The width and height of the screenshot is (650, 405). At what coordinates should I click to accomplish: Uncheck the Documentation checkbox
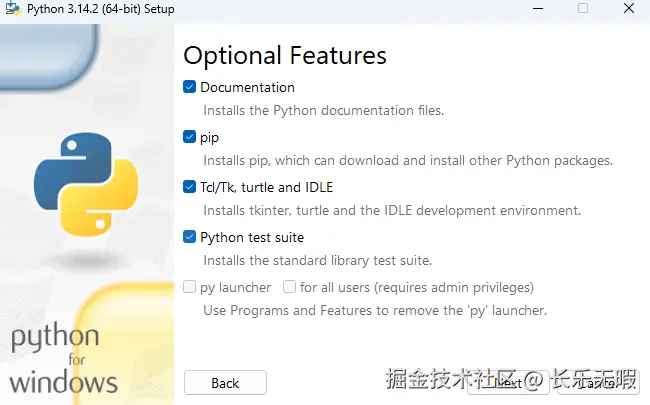(x=189, y=87)
